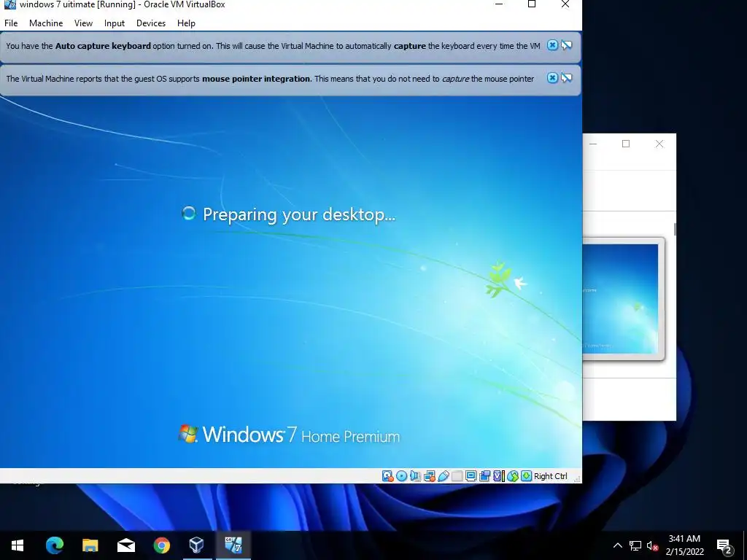Suppress future mouse pointer integration messages
747x560 pixels.
pyautogui.click(x=566, y=77)
